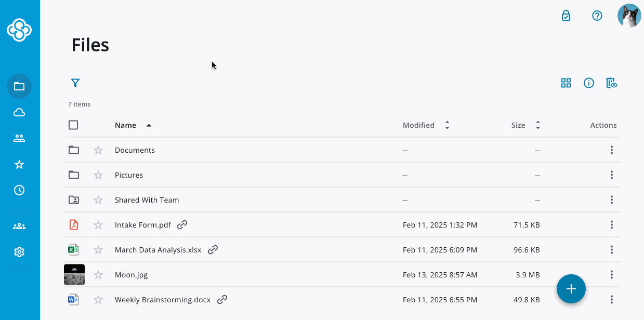Click the Documents folder icon
The width and height of the screenshot is (644, 320).
[74, 150]
